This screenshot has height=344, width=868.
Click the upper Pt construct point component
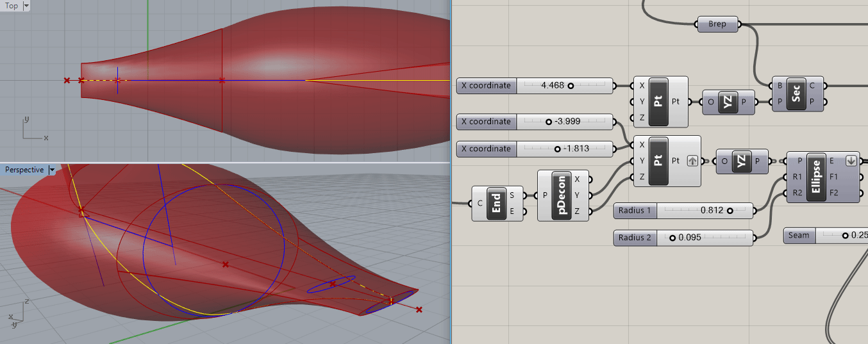pos(658,102)
